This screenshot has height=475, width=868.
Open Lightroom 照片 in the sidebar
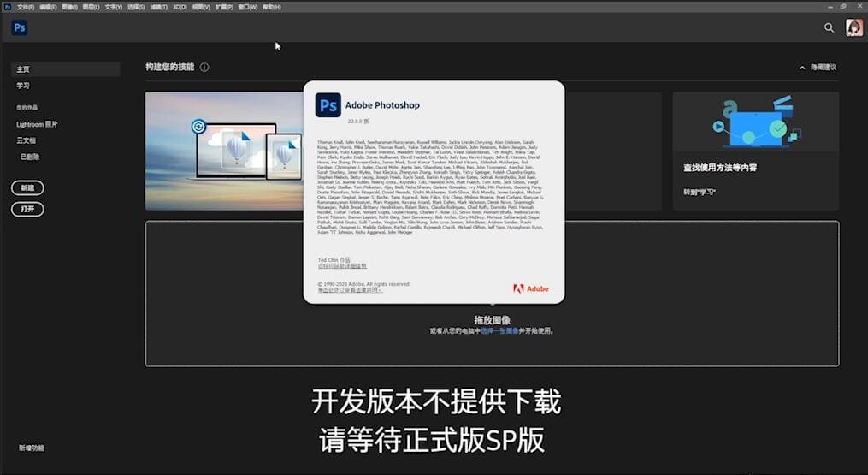tap(37, 125)
